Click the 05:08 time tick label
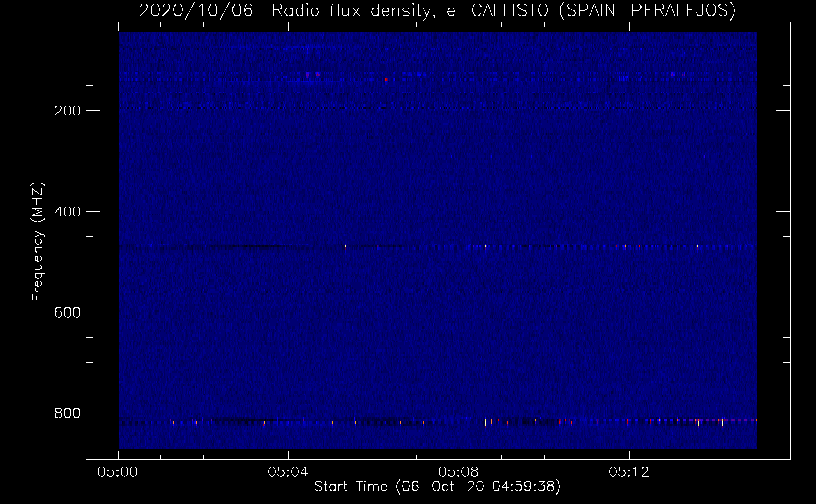This screenshot has height=504, width=816. (x=459, y=472)
